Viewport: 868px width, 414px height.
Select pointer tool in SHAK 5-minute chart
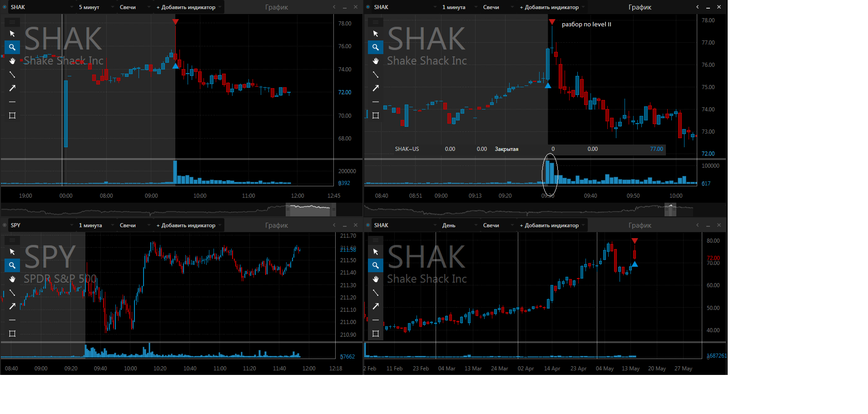[12, 34]
